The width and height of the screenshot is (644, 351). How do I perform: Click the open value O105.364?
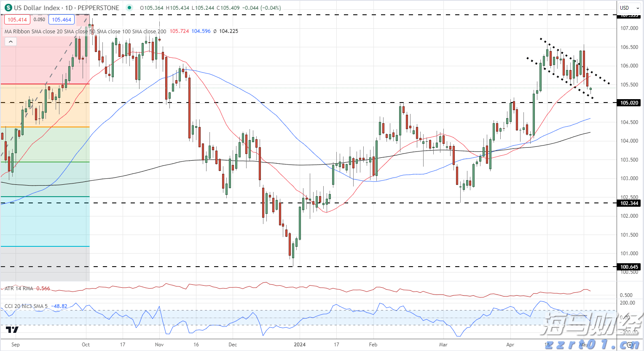point(152,8)
